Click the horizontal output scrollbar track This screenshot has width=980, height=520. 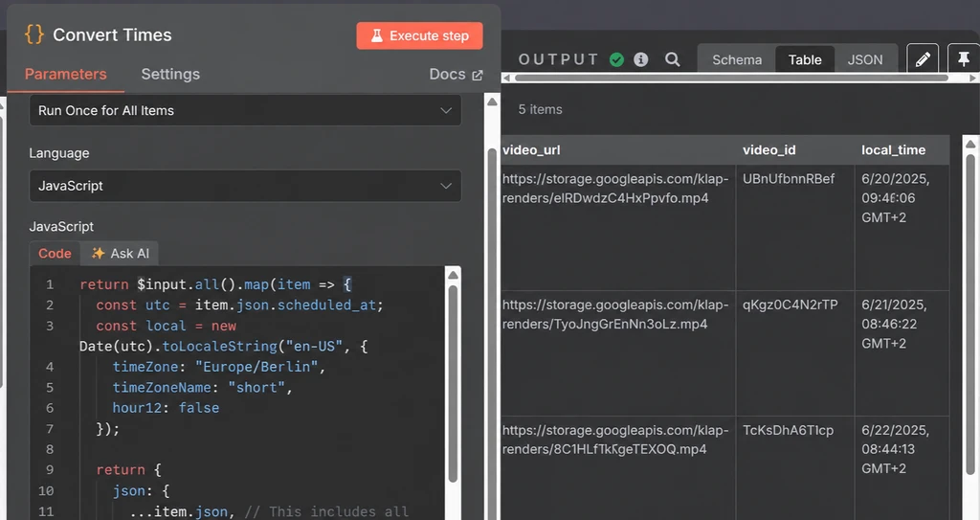(x=731, y=79)
